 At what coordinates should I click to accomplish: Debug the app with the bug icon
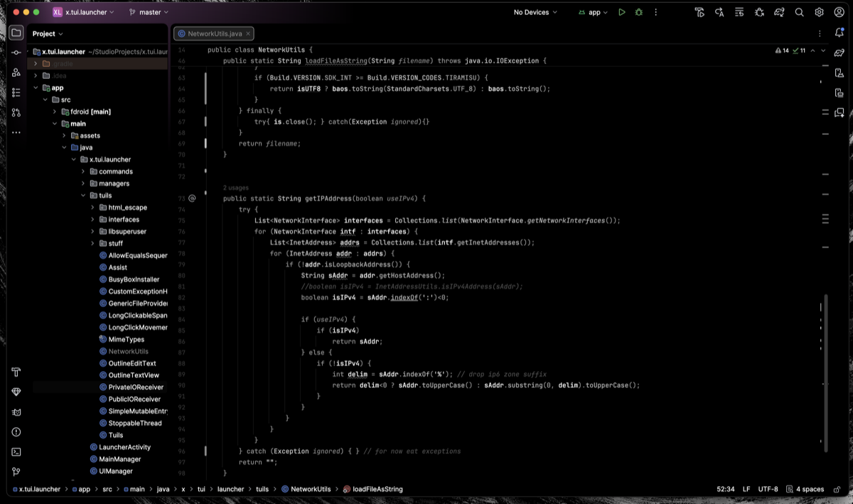[x=639, y=12]
